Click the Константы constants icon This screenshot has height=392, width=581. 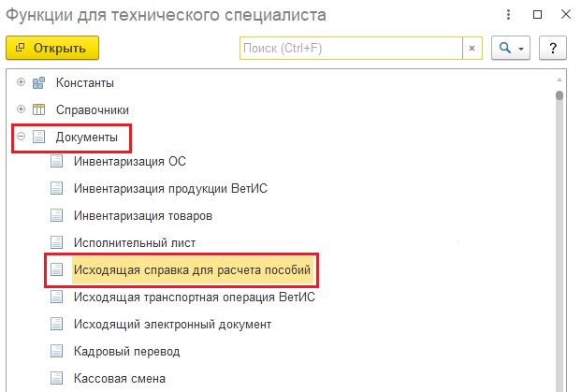point(39,82)
